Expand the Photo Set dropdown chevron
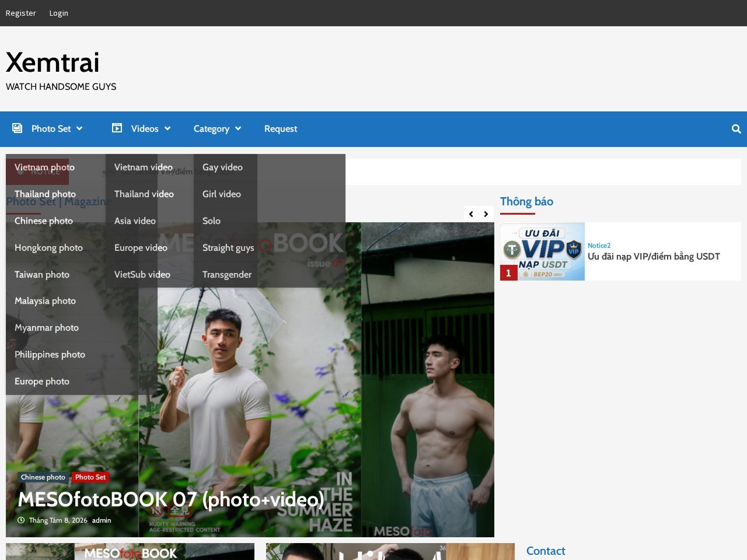The image size is (747, 560). [79, 129]
